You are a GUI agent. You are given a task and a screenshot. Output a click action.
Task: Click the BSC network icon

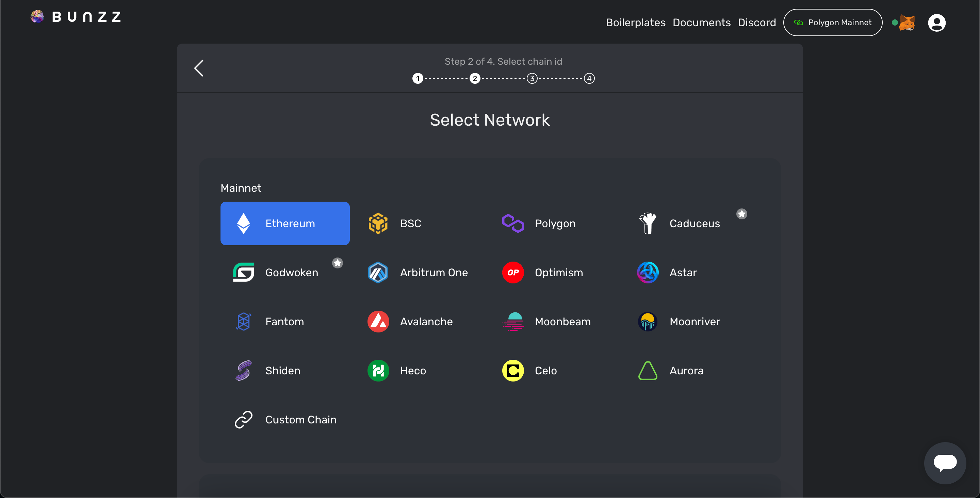[378, 223]
